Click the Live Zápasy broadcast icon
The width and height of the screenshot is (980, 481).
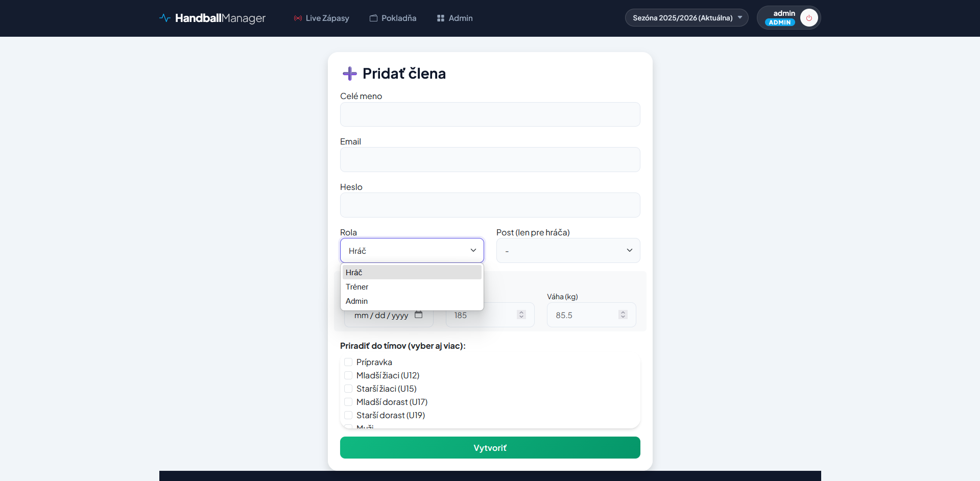pyautogui.click(x=298, y=18)
